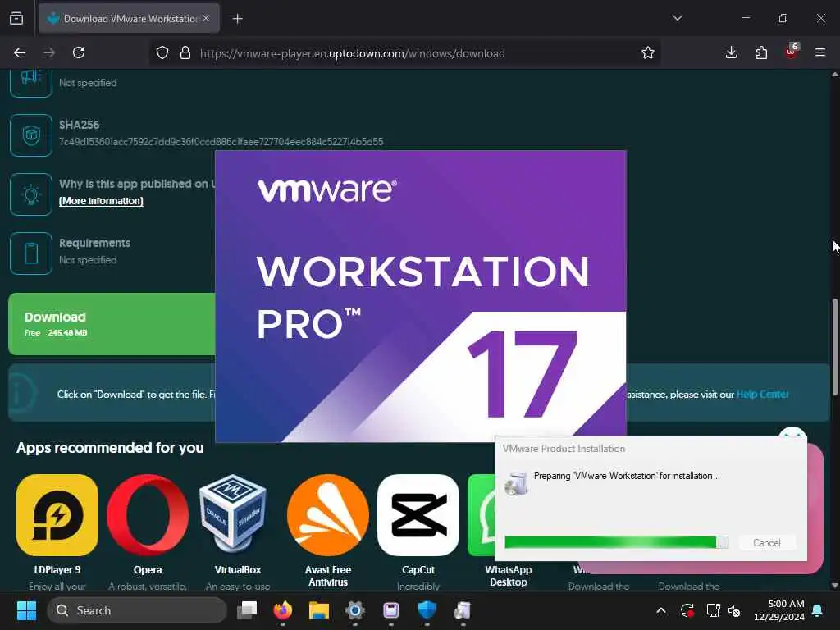Click the Requirements phone icon
The width and height of the screenshot is (840, 630).
(x=31, y=253)
